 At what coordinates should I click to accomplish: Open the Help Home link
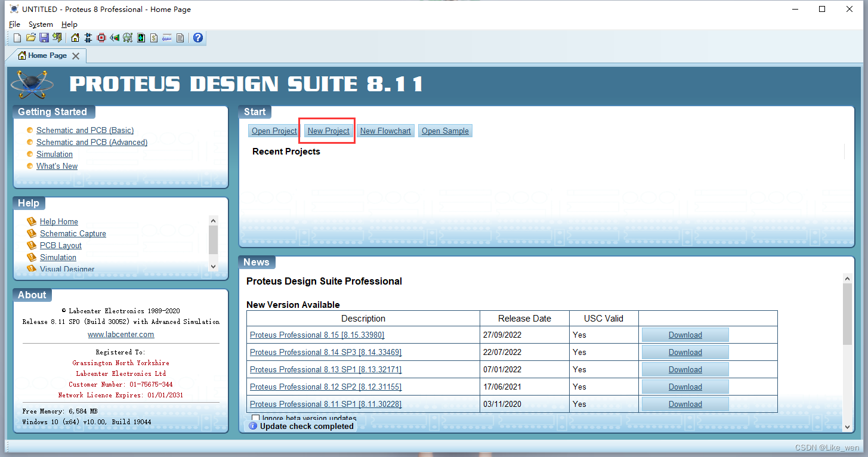tap(59, 221)
